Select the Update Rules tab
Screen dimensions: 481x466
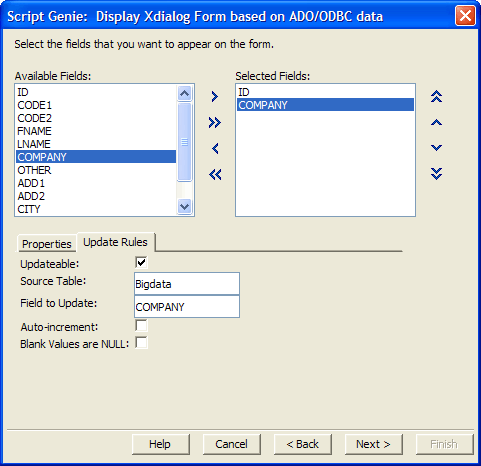(x=115, y=242)
